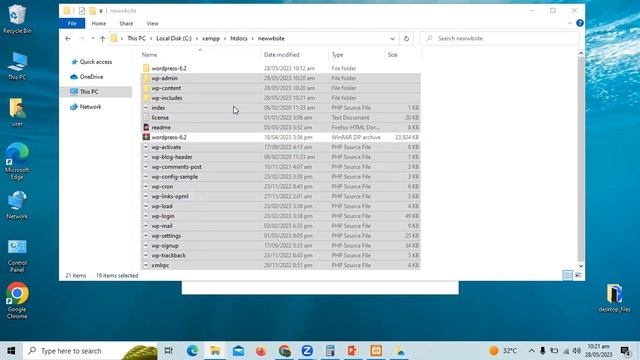Open Edge from the taskbar
This screenshot has height=360, width=640.
192,351
